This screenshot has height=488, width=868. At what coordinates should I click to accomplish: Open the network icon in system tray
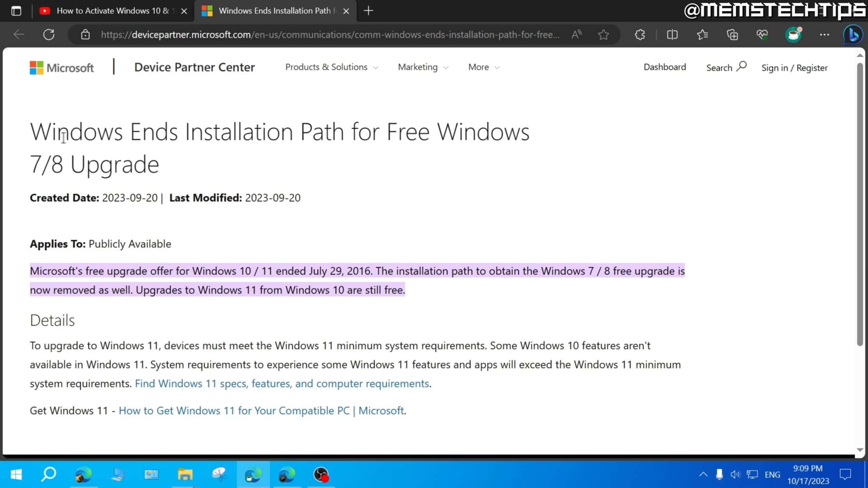click(x=752, y=474)
